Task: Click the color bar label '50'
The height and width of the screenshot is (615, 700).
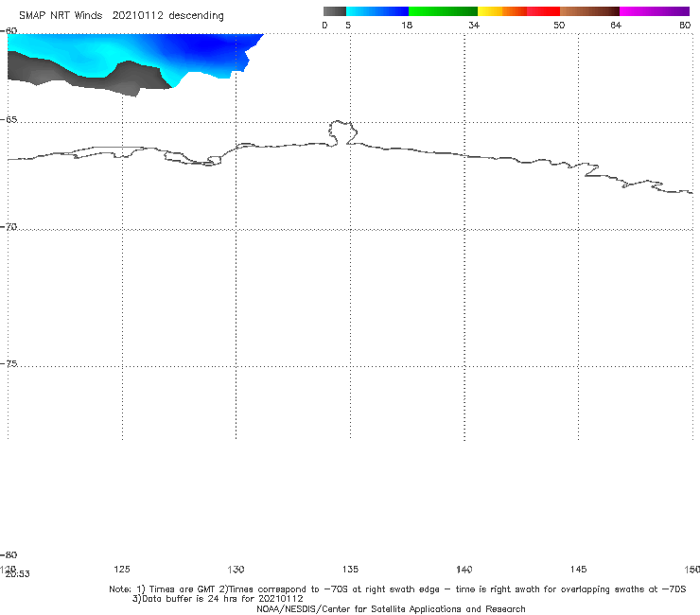Action: tap(559, 26)
